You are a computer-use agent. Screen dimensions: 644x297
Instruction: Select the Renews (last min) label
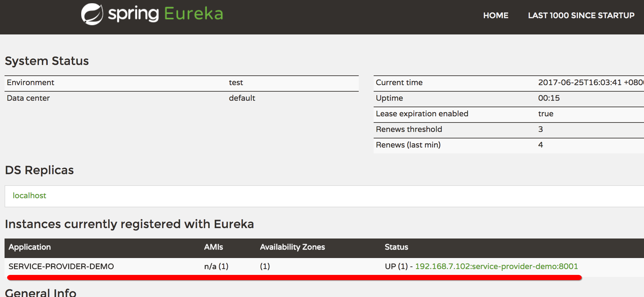408,145
